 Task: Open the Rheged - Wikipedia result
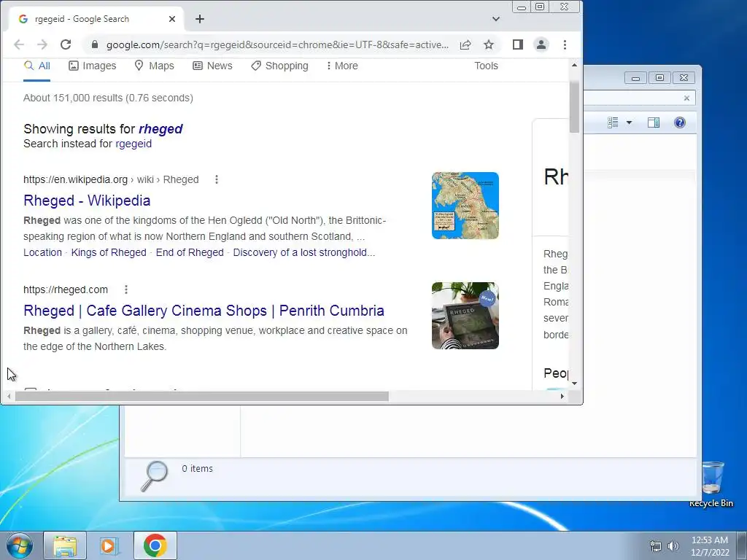pyautogui.click(x=87, y=201)
